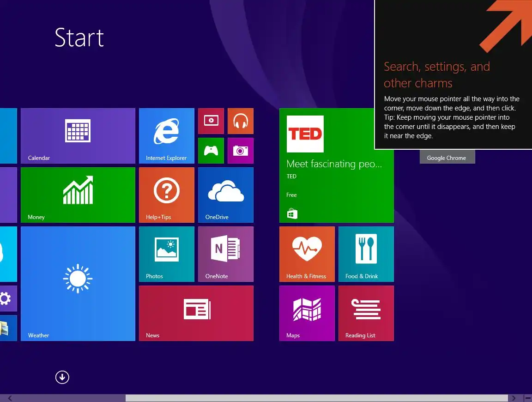The height and width of the screenshot is (402, 532).
Task: Click the Start heading text
Action: point(79,38)
